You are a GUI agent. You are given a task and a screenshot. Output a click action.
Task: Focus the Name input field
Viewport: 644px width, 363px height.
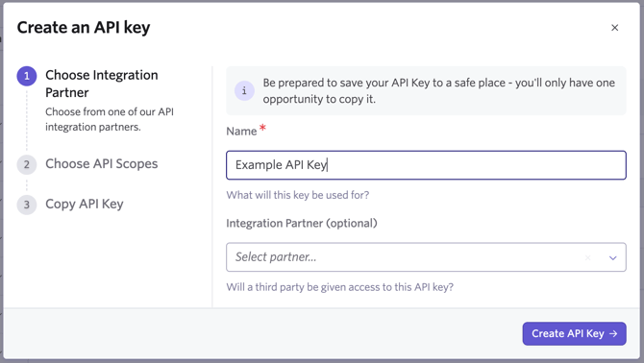click(x=426, y=165)
